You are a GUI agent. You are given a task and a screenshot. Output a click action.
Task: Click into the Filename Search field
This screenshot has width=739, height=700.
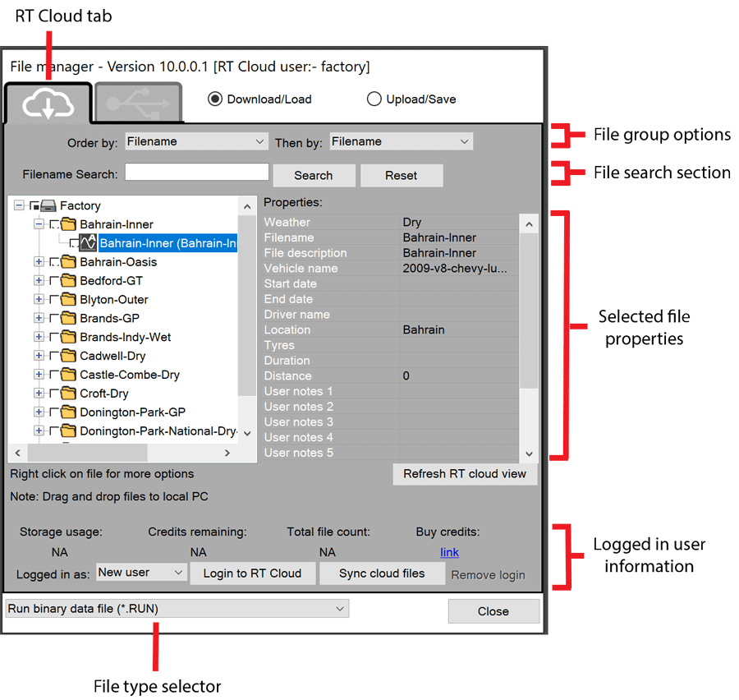point(196,173)
